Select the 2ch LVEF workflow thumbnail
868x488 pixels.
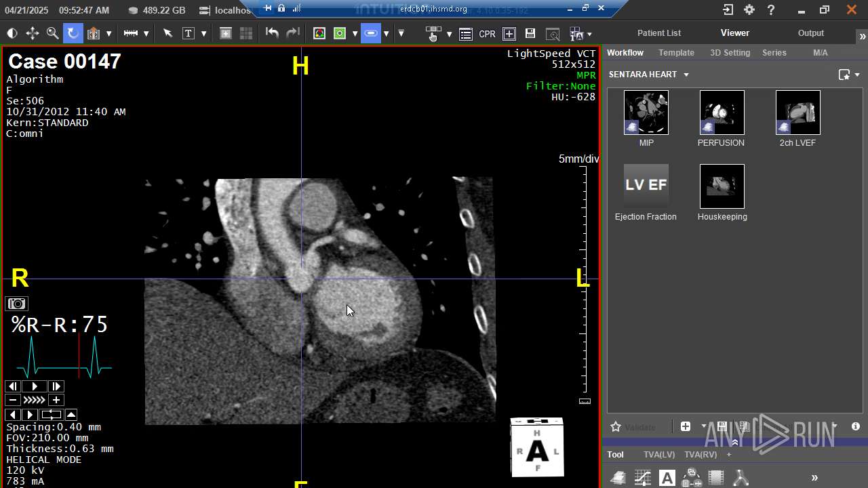(x=798, y=113)
